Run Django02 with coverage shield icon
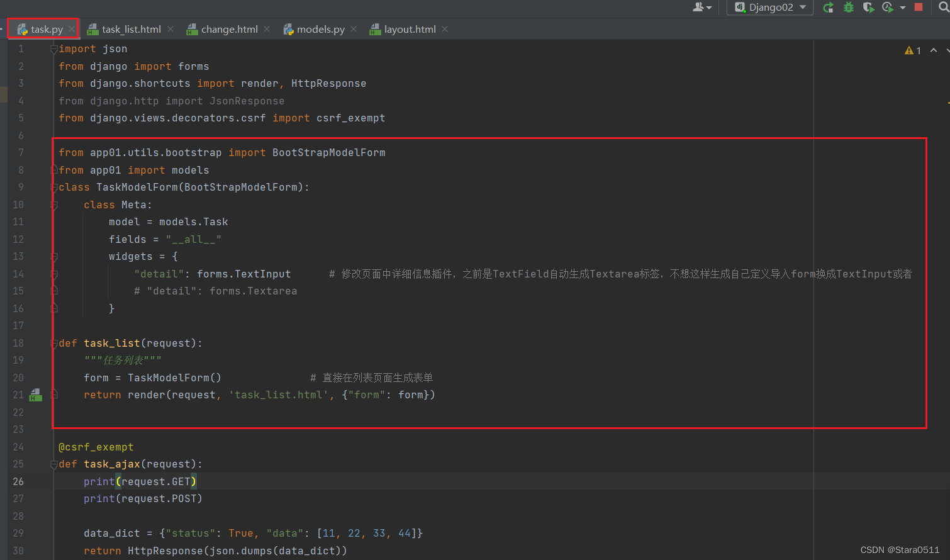The width and height of the screenshot is (950, 560). [869, 8]
